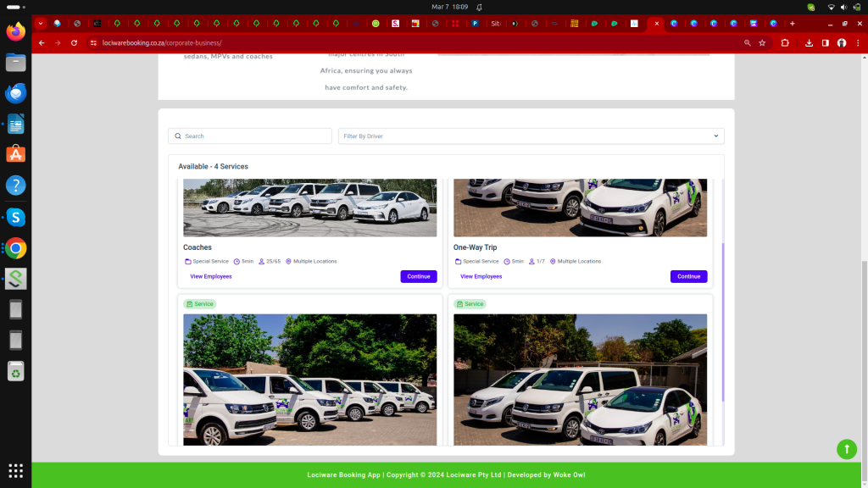Image resolution: width=868 pixels, height=488 pixels.
Task: Open the system status menu
Action: [x=843, y=7]
